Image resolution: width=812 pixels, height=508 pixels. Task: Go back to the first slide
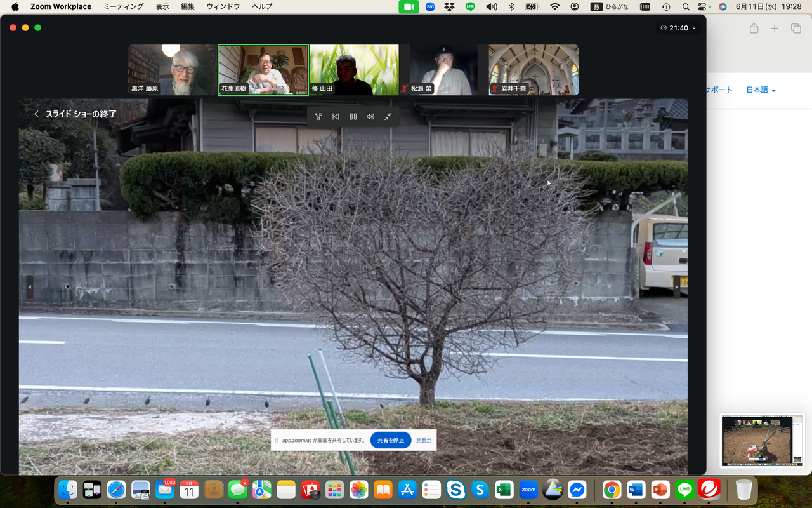(x=336, y=117)
